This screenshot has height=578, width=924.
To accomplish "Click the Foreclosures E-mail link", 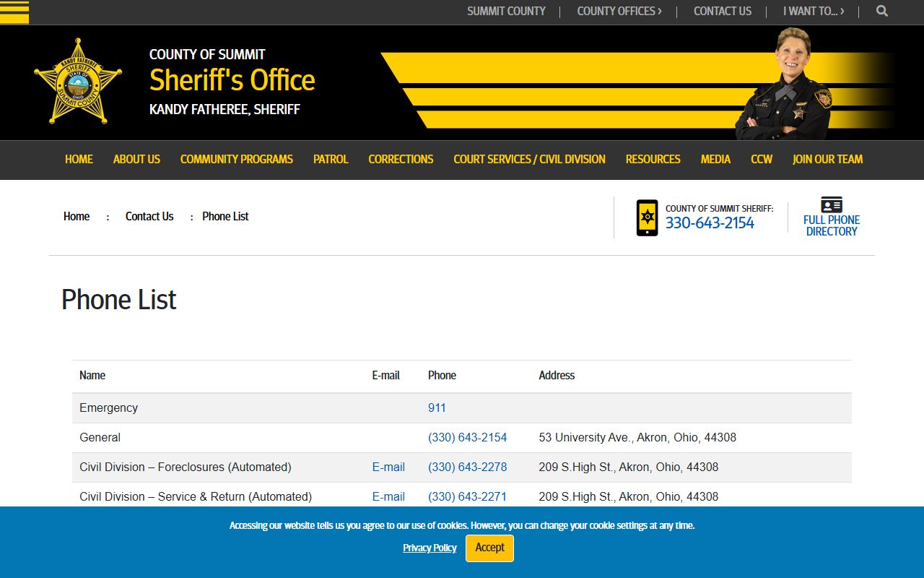I will coord(388,467).
